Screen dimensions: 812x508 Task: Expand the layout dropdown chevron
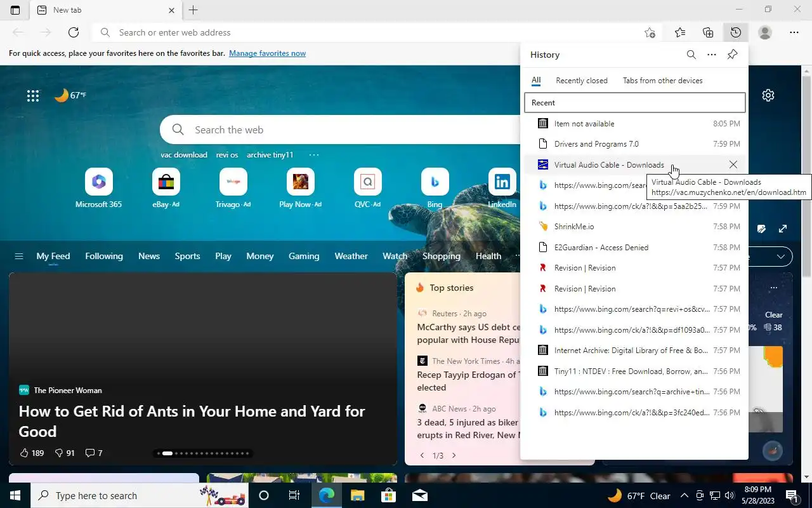pyautogui.click(x=781, y=257)
